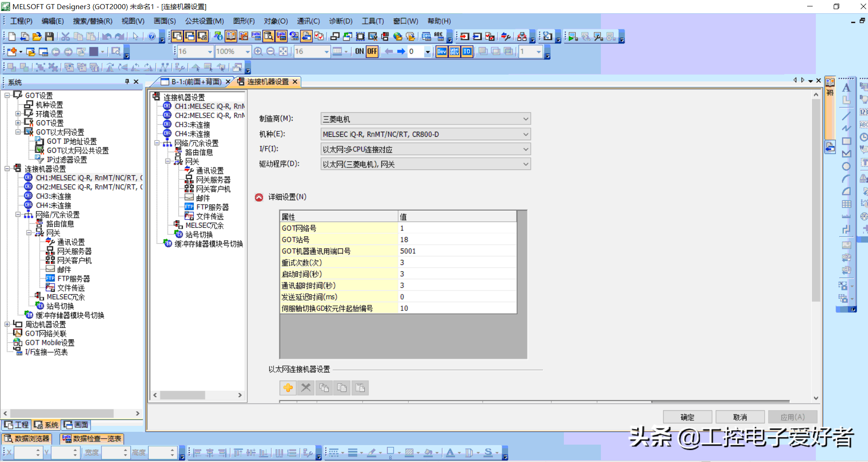
Task: Open the 诊断(D) menu
Action: coord(341,21)
